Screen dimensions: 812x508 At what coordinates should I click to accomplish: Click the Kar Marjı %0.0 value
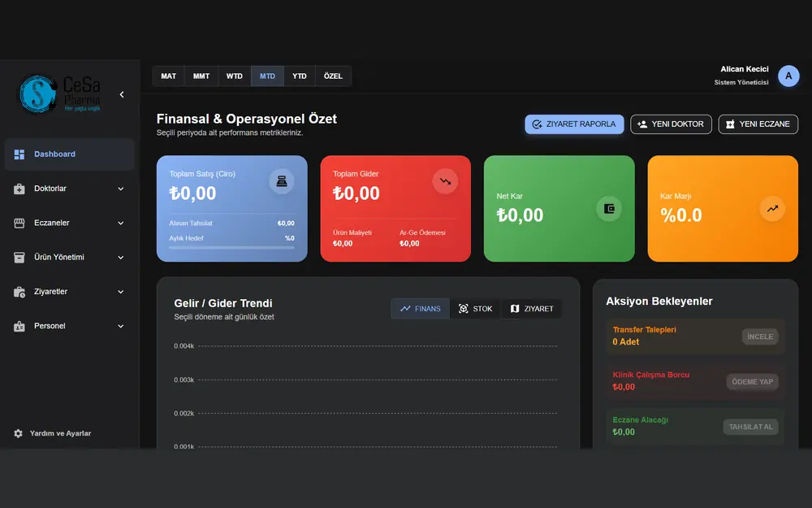(x=681, y=215)
